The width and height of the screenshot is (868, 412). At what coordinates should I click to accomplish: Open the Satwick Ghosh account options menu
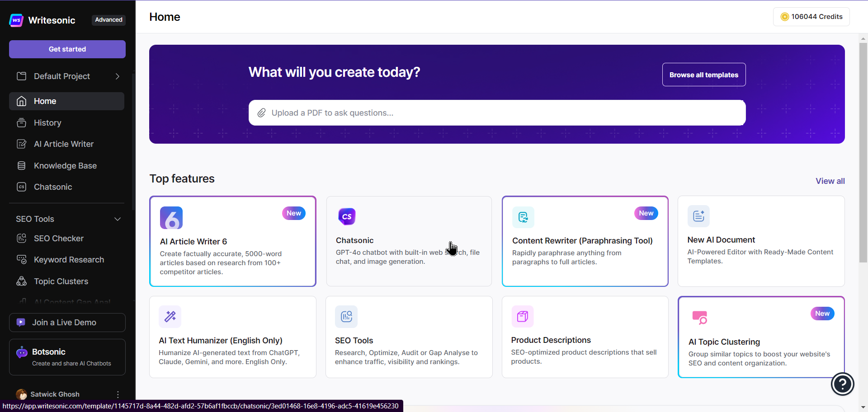pos(118,394)
